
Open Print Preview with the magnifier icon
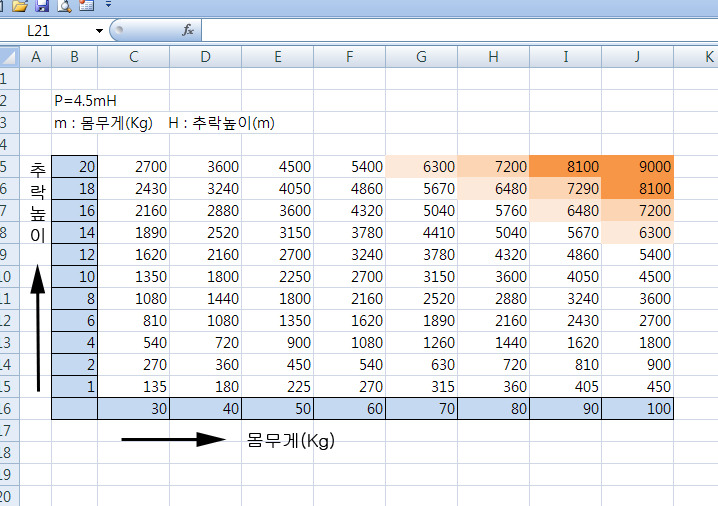(x=64, y=5)
